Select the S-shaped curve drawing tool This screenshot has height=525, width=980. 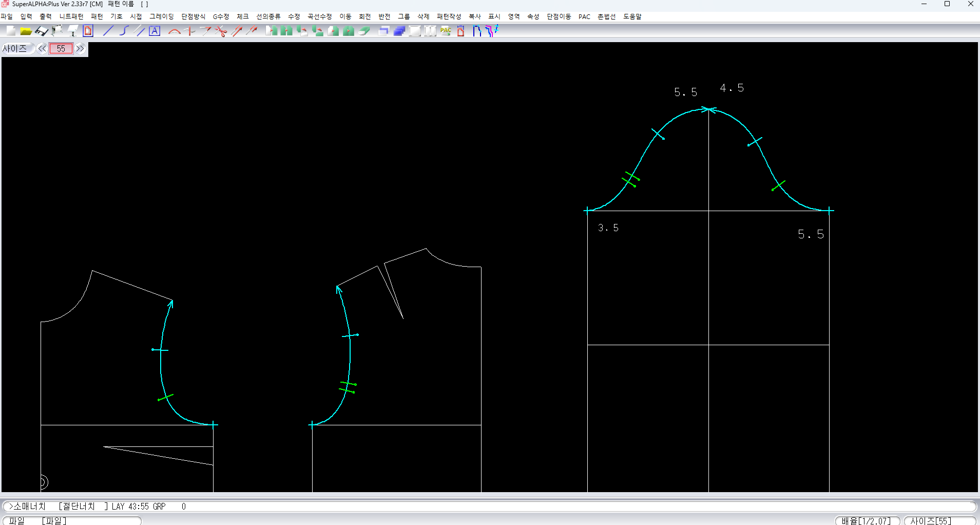[x=124, y=31]
